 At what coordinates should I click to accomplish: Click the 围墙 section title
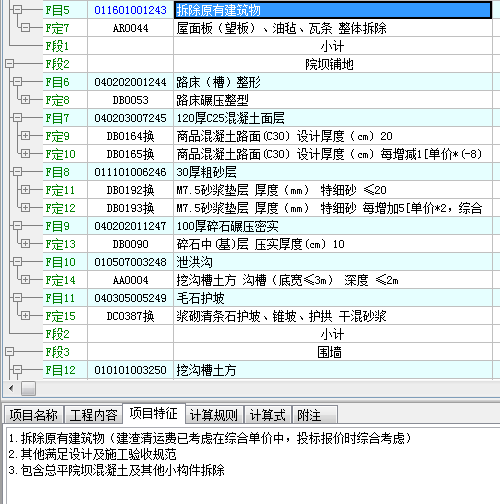click(x=329, y=352)
